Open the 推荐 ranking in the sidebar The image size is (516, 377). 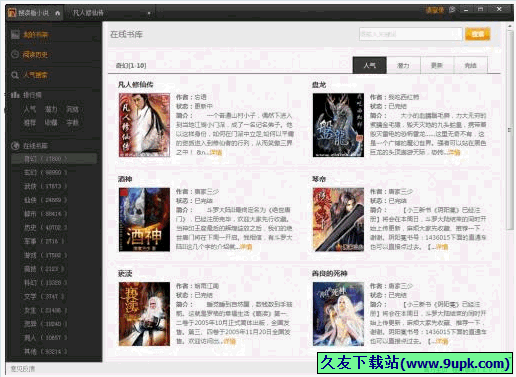(x=30, y=123)
